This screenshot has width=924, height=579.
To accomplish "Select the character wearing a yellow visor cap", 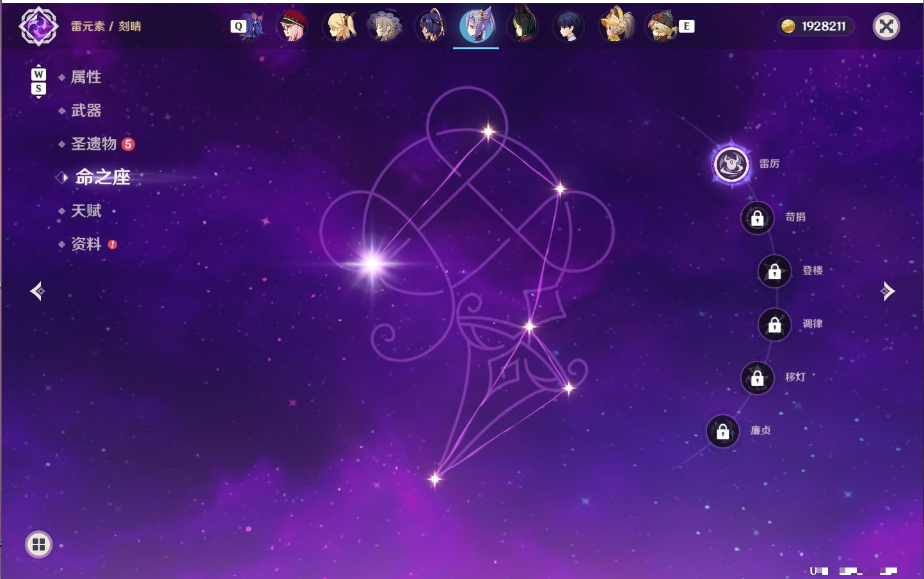I will 615,26.
